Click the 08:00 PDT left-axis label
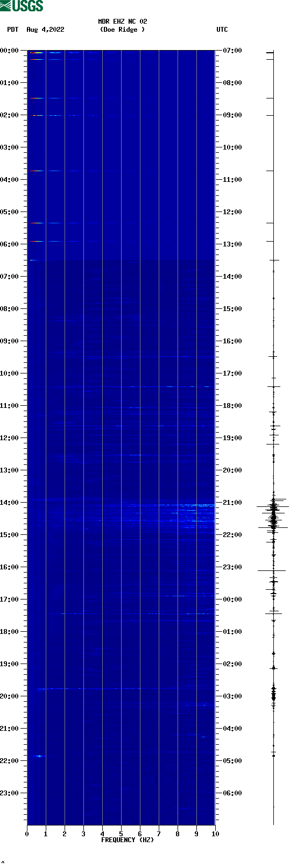Viewport: 297px width, 868px height. [9, 309]
